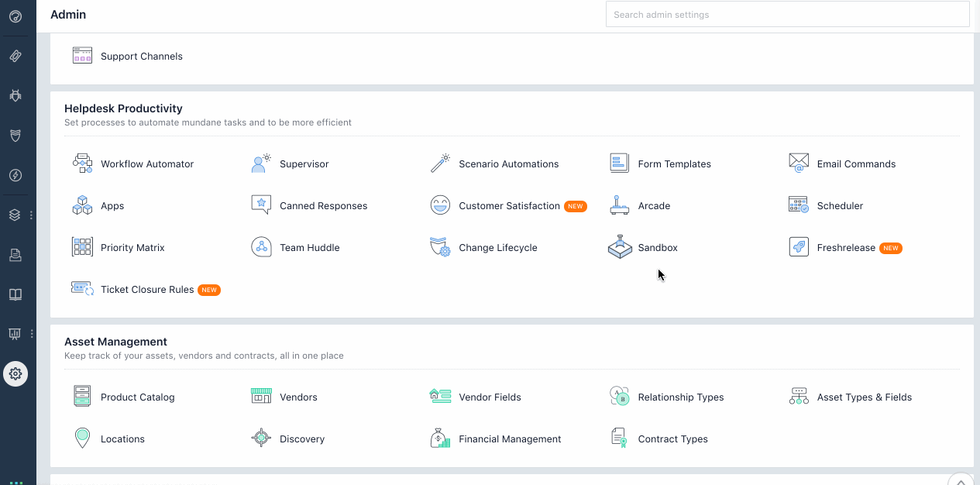Image resolution: width=980 pixels, height=485 pixels.
Task: Open the Reports chart icon in the sidebar
Action: 15,334
